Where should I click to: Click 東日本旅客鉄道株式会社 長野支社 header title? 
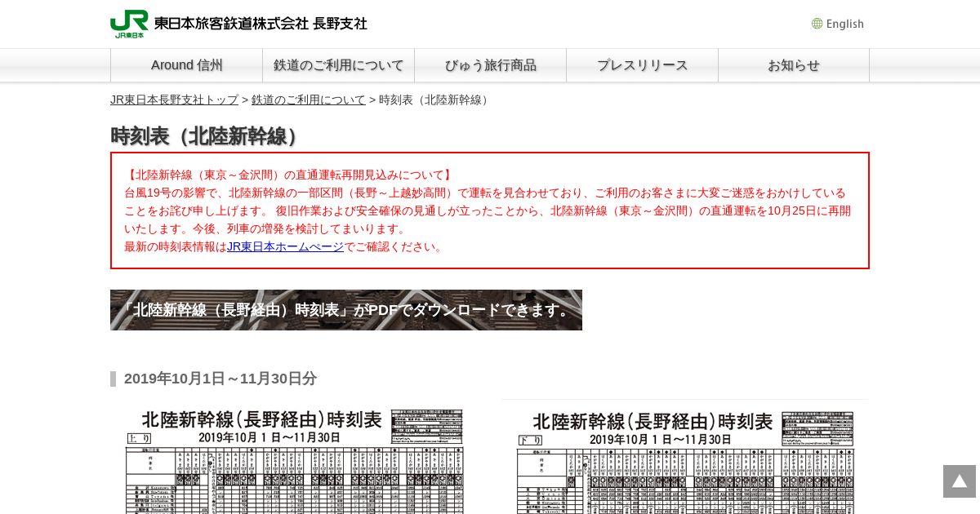261,24
